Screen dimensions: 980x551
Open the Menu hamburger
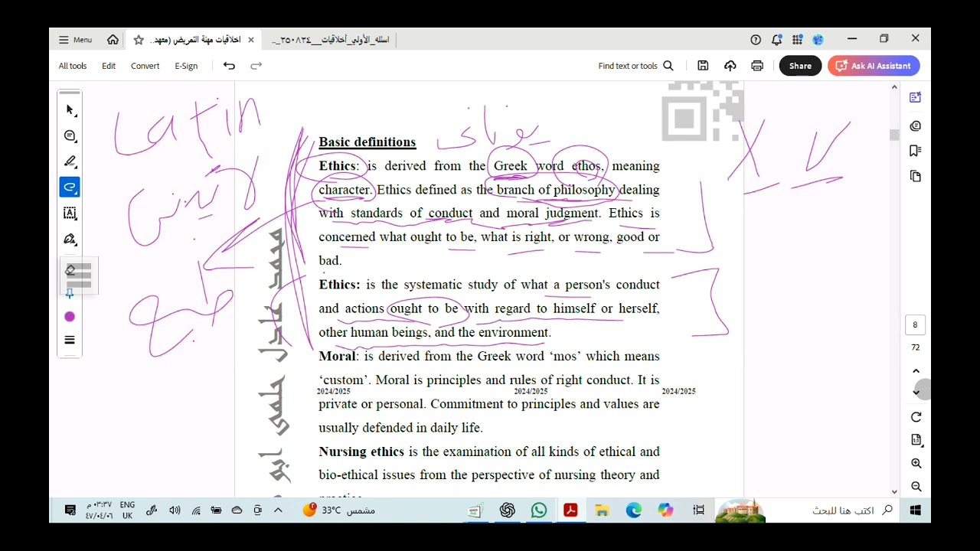coord(75,40)
